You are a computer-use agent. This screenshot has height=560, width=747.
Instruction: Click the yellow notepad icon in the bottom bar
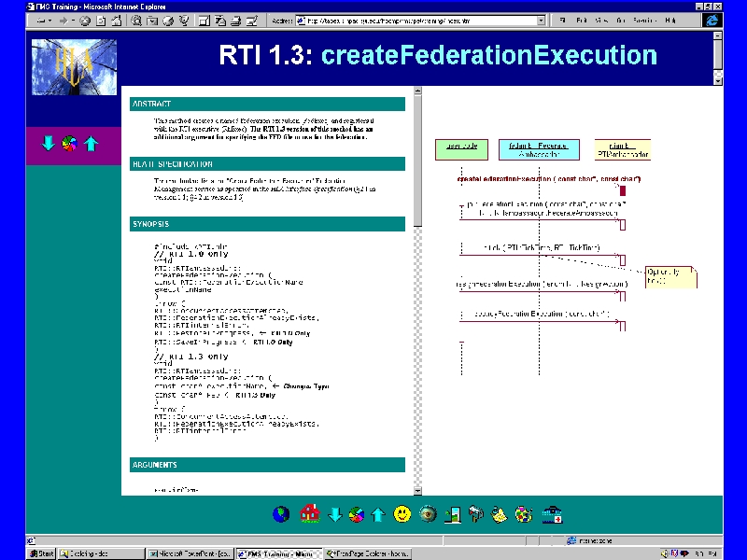click(499, 515)
